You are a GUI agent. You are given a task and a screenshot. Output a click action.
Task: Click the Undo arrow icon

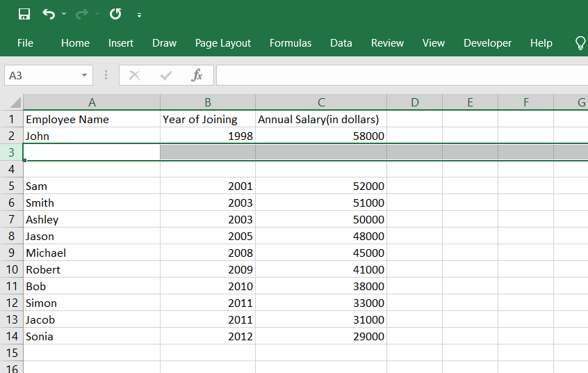coord(48,14)
